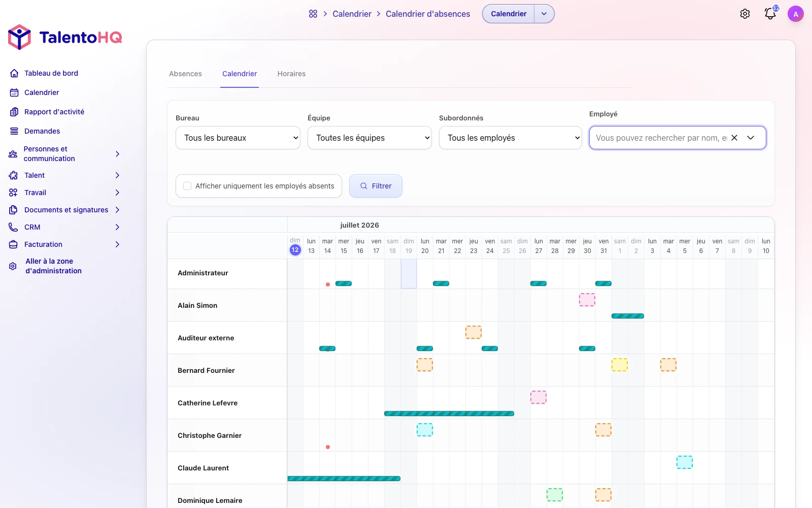Click the Christophe Garnier row name

click(210, 436)
